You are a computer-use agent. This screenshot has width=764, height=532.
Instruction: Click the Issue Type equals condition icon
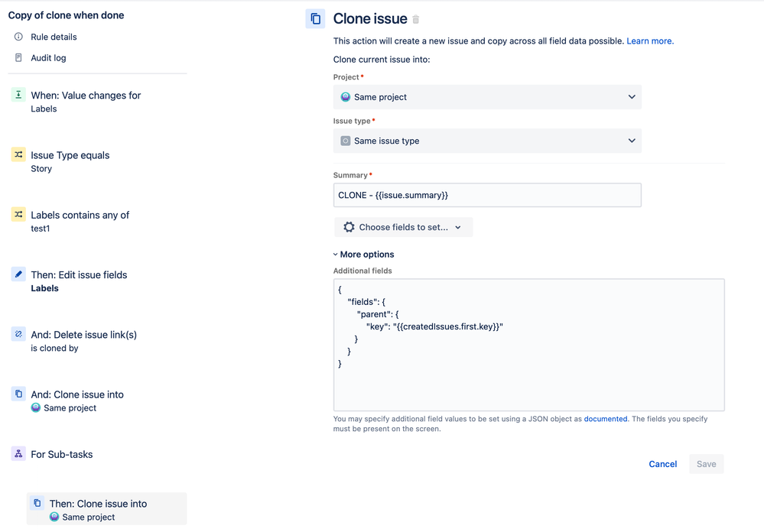18,154
